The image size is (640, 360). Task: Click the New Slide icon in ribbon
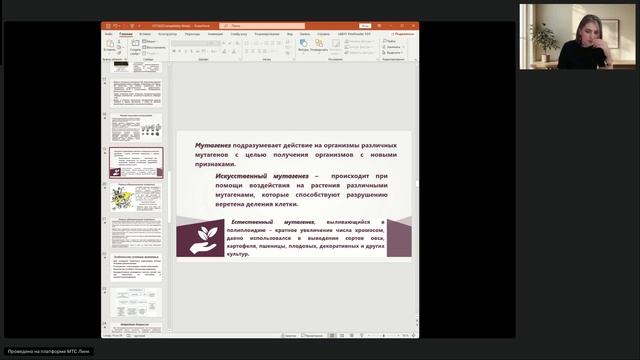135,43
